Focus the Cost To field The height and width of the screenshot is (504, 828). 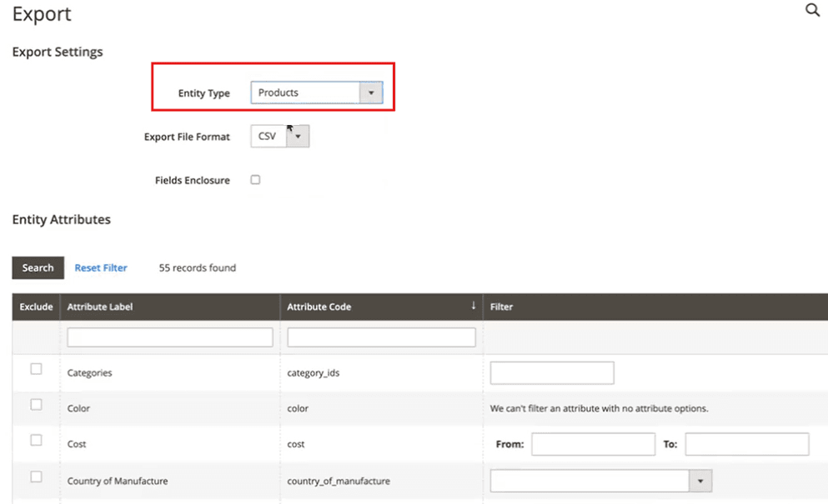click(746, 444)
